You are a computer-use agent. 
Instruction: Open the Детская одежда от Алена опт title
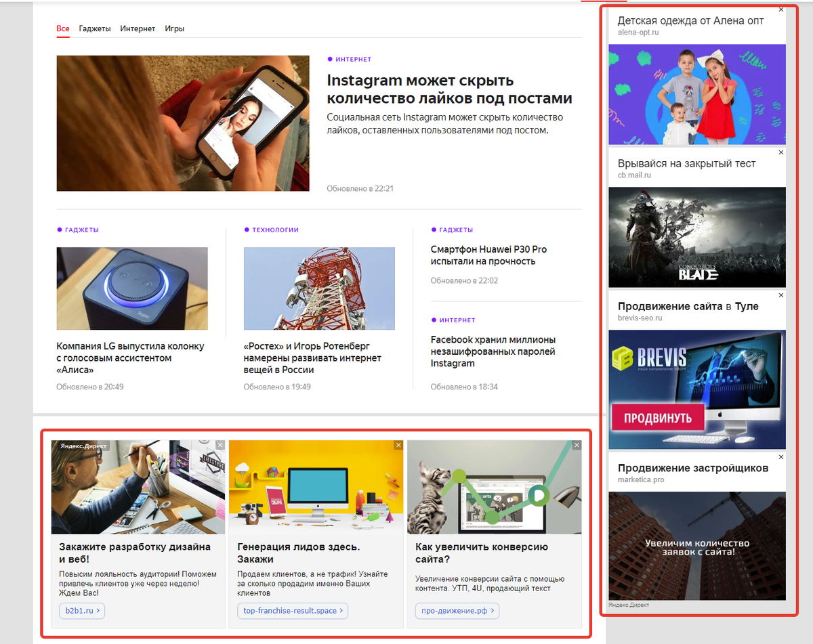(691, 21)
